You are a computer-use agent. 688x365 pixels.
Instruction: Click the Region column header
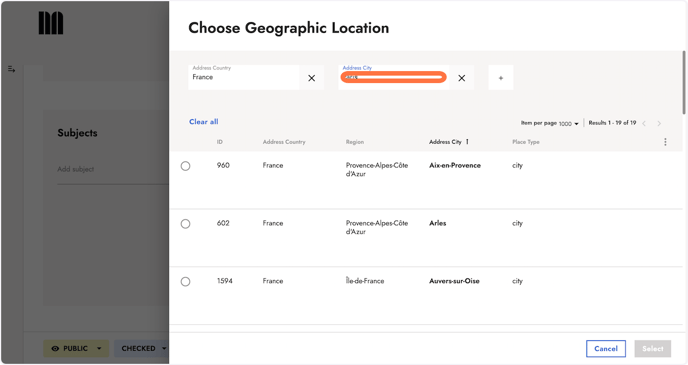[x=355, y=142]
